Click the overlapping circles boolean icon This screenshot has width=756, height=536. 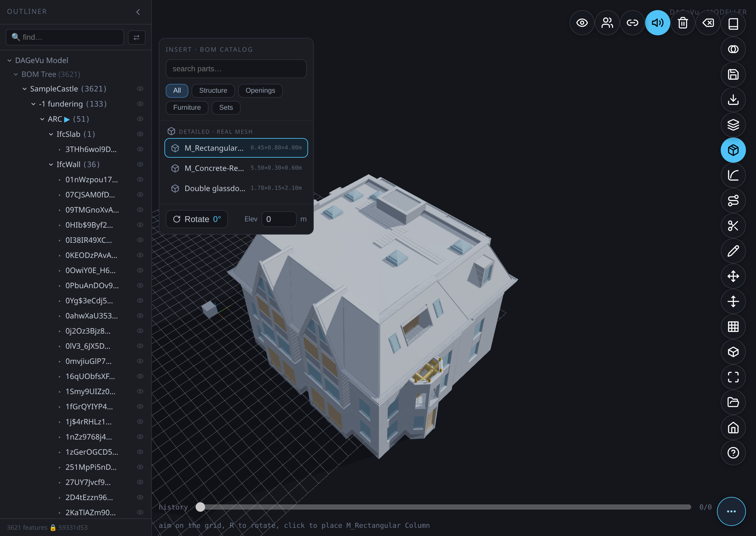pyautogui.click(x=733, y=49)
